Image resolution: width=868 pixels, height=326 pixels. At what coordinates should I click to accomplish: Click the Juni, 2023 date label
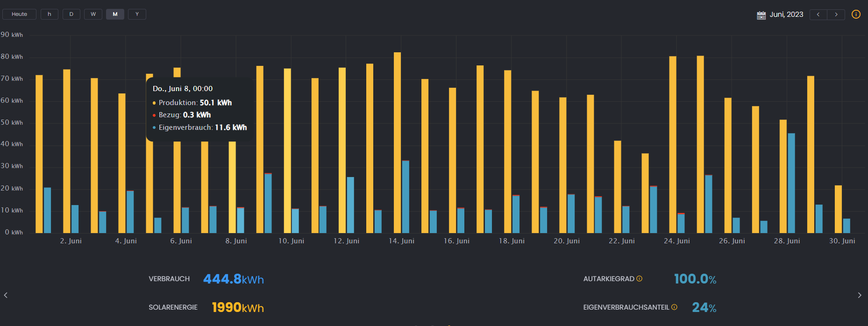[786, 14]
